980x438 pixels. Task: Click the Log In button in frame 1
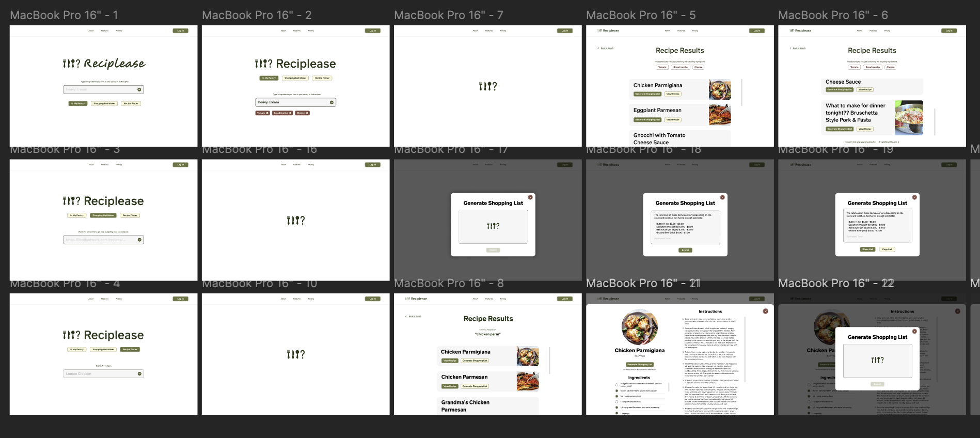tap(181, 30)
